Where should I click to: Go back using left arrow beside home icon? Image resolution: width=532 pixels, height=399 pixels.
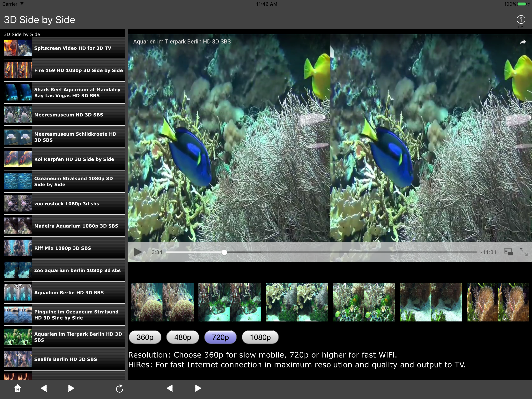click(x=44, y=388)
